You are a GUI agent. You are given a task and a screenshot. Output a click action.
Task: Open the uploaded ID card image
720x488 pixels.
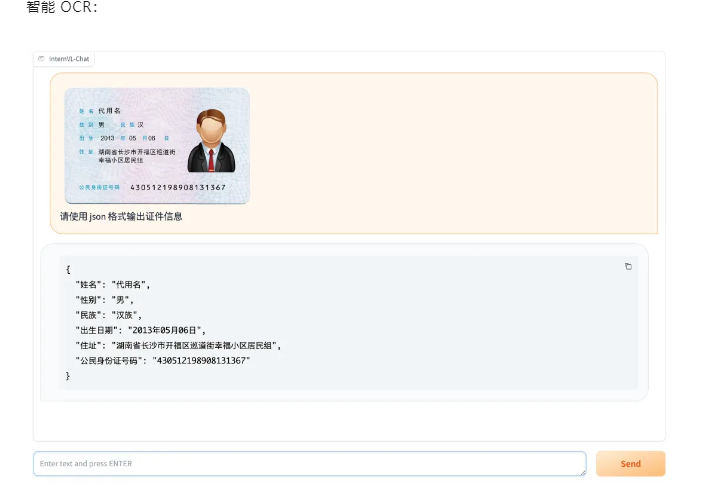[157, 146]
